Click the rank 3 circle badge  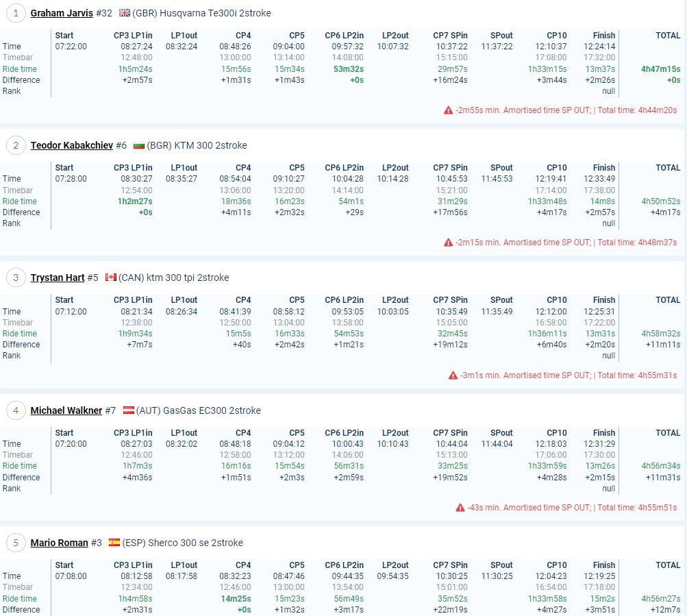click(x=16, y=278)
